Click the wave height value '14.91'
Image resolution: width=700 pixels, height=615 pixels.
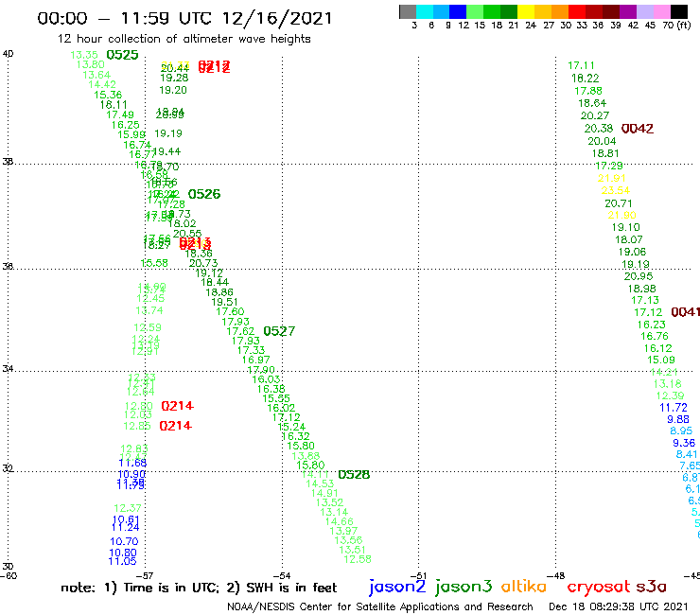click(x=324, y=493)
